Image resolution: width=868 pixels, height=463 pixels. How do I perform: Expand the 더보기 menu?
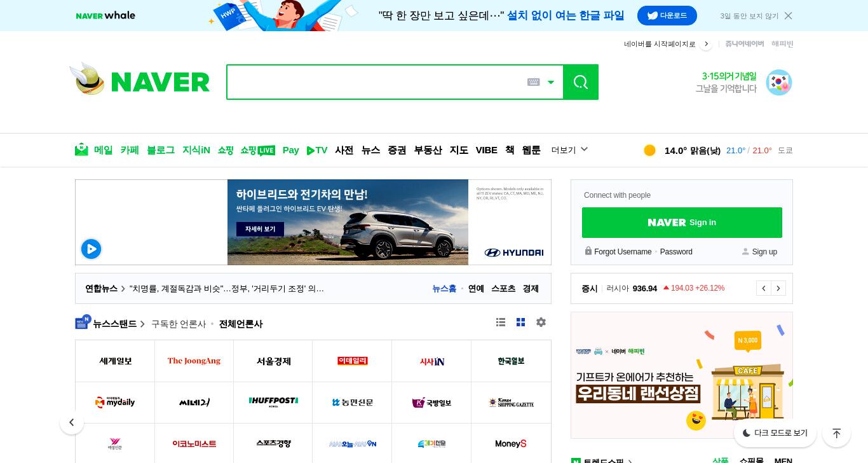569,150
